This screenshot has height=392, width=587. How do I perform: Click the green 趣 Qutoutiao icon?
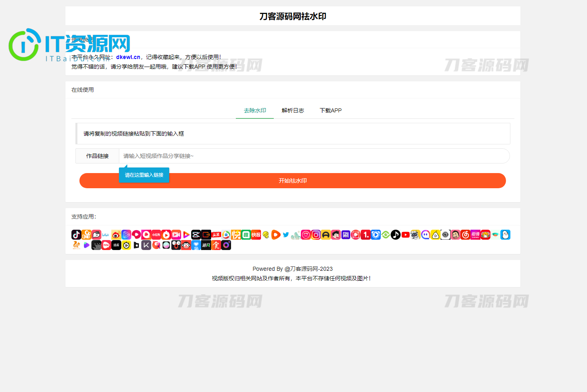pos(246,234)
